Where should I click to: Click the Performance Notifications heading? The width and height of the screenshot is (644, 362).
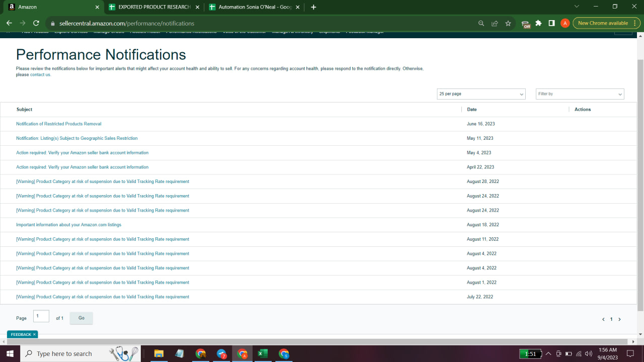pyautogui.click(x=101, y=54)
